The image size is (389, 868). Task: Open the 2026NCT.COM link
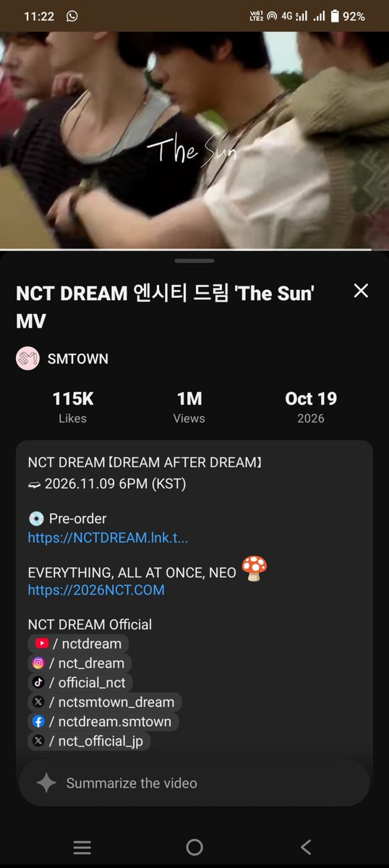(96, 590)
